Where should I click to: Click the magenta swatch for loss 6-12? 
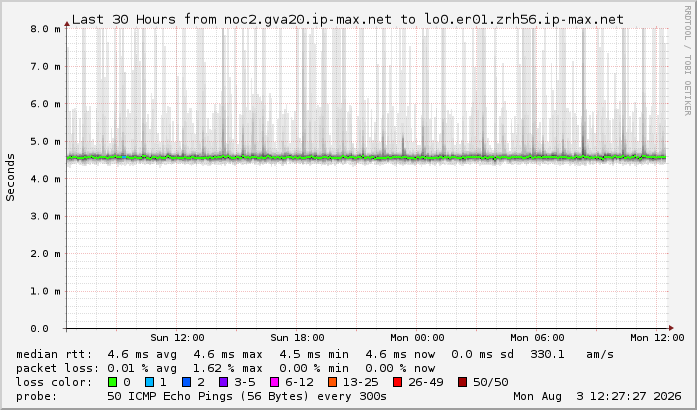click(x=275, y=382)
